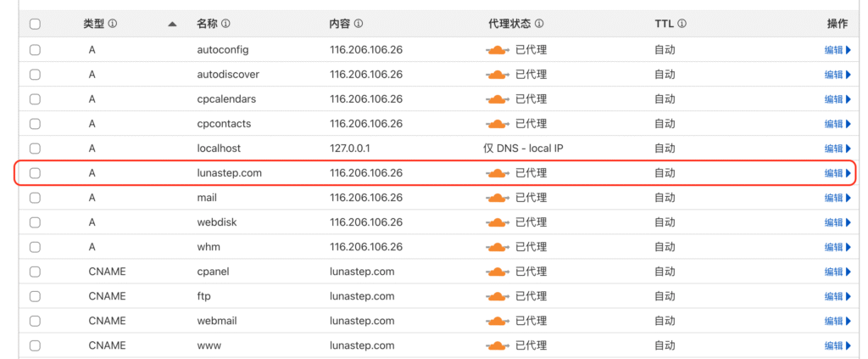Toggle the select-all checkbox in table header
The image size is (868, 359).
click(x=35, y=25)
